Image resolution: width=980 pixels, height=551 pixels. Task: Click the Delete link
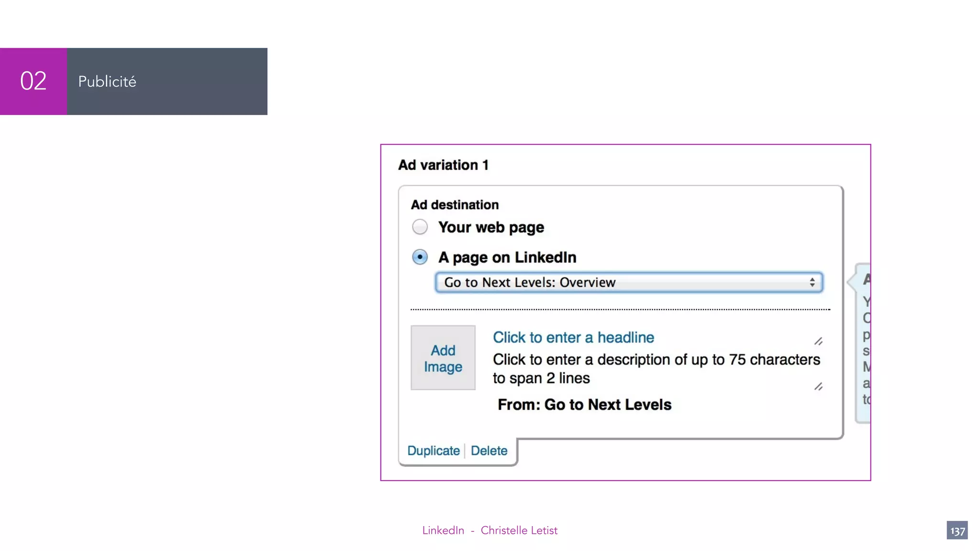click(489, 451)
